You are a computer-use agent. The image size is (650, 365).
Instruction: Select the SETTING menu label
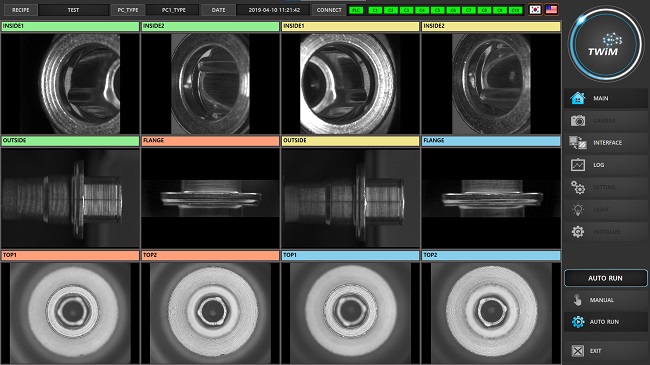tap(604, 187)
